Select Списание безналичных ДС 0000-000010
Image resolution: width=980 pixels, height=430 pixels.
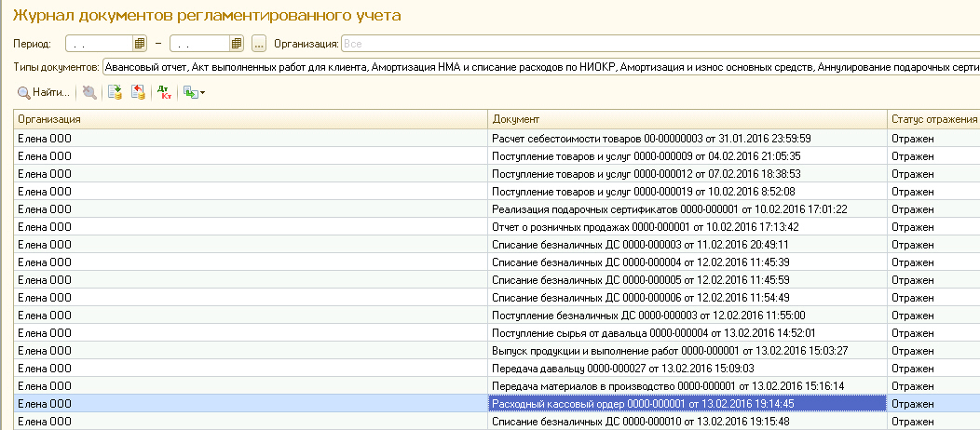[687, 422]
